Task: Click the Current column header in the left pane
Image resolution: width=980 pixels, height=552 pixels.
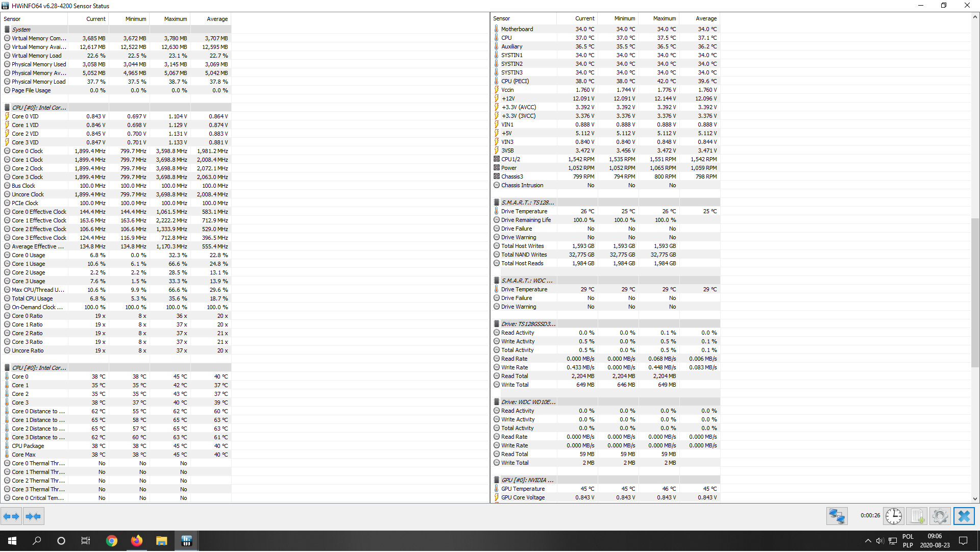Action: [x=88, y=19]
